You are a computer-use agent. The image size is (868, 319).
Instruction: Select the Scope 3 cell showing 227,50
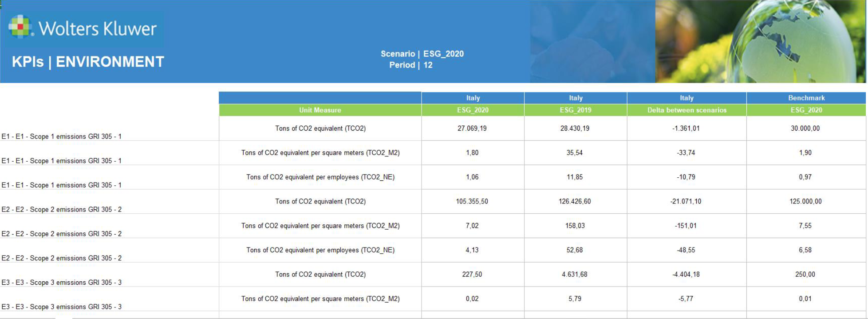[x=472, y=275]
